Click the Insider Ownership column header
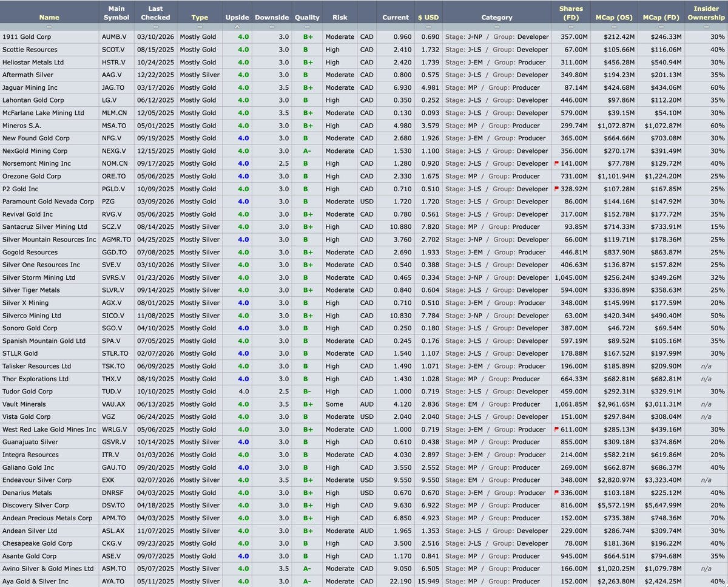 pyautogui.click(x=706, y=13)
